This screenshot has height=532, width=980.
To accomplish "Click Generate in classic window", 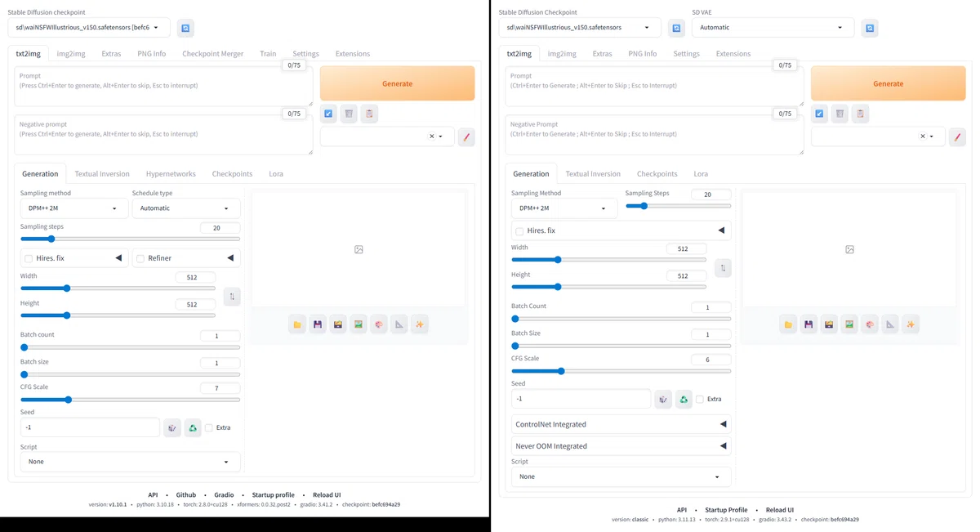I will point(889,83).
